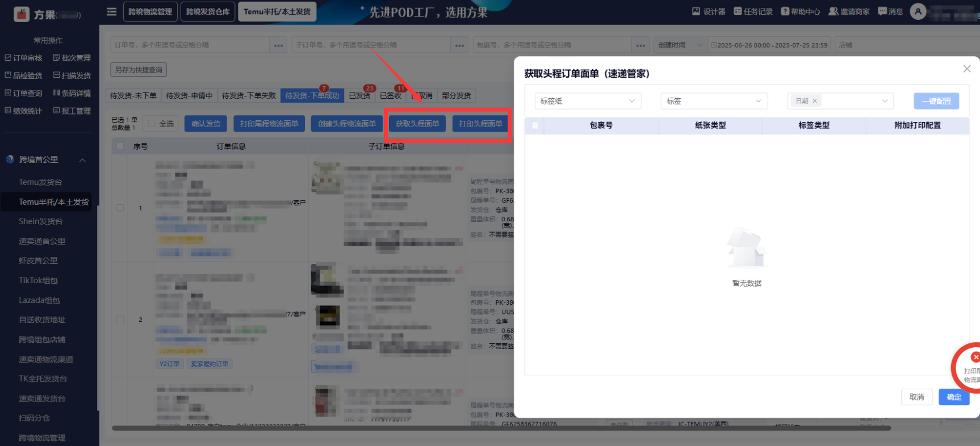Image resolution: width=980 pixels, height=446 pixels.
Task: Open the 待发货-未下单 status tab
Action: click(133, 95)
